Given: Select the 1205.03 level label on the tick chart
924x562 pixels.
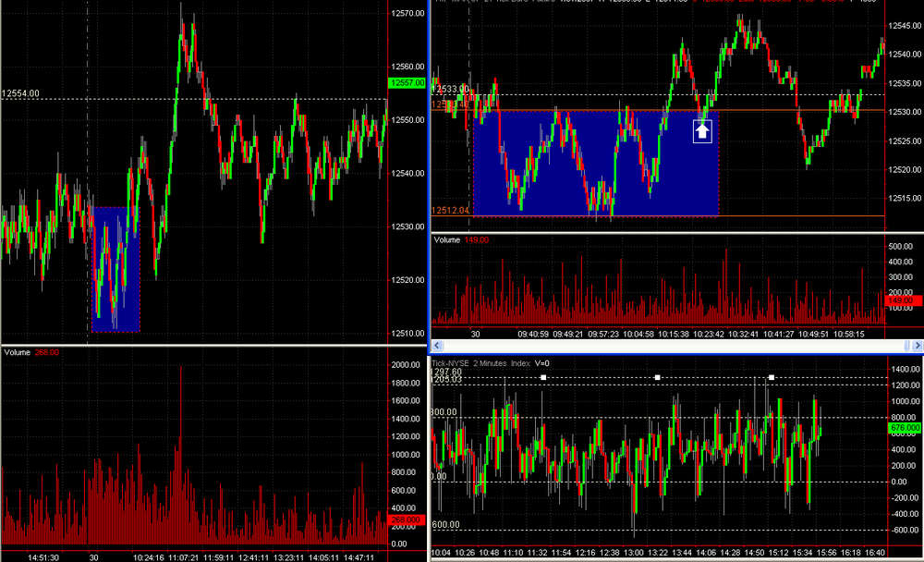Looking at the screenshot, I should coord(446,380).
